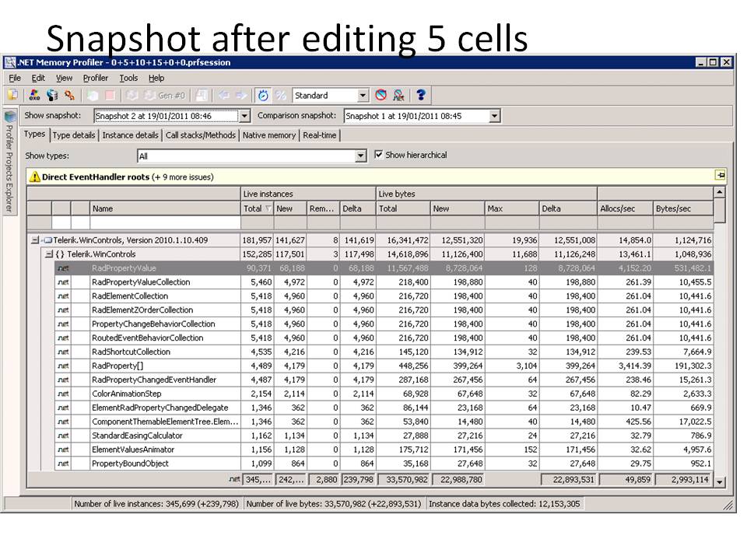The image size is (747, 560).
Task: Select the PropertyBoundObject row
Action: click(x=384, y=464)
